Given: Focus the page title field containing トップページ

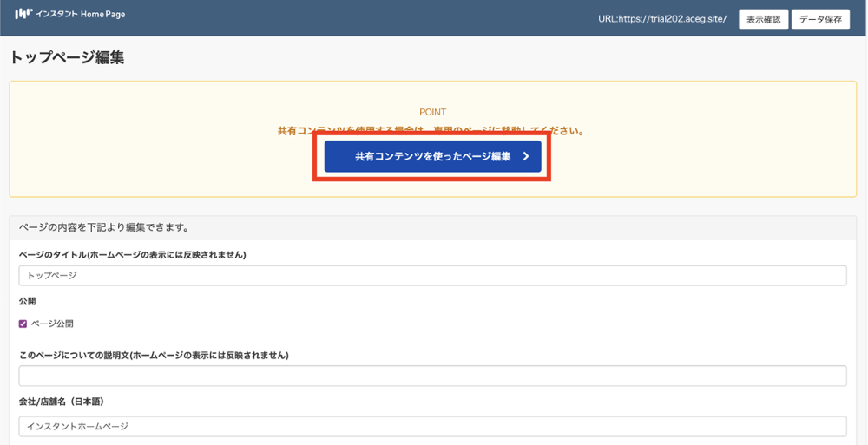Looking at the screenshot, I should (432, 276).
